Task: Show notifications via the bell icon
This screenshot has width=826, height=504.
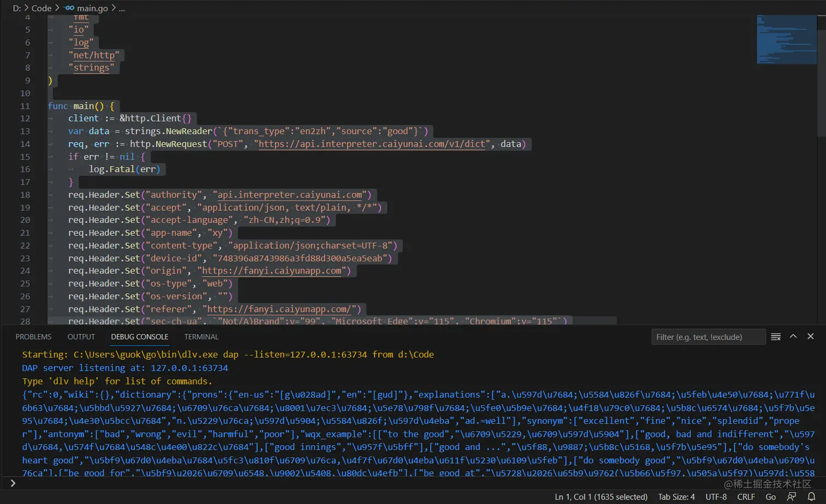Action: coord(811,496)
